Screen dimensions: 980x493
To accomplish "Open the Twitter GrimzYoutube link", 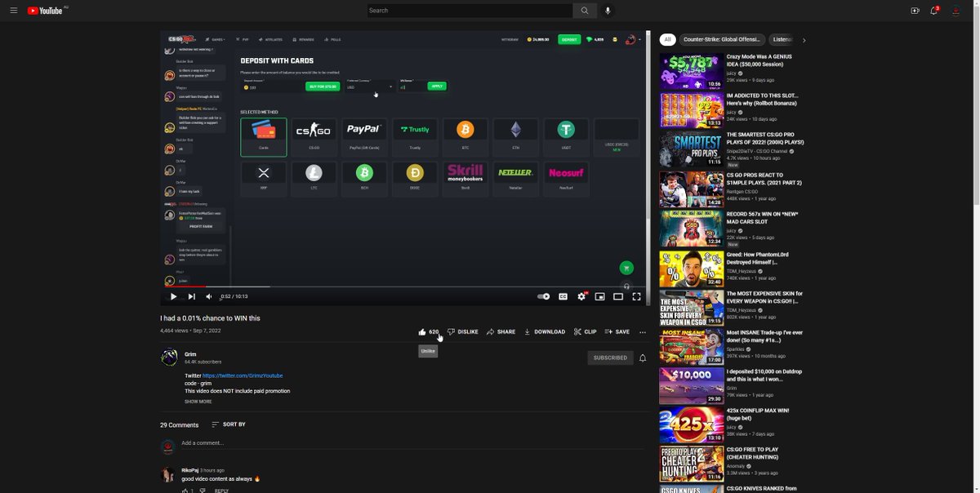I will pos(243,375).
